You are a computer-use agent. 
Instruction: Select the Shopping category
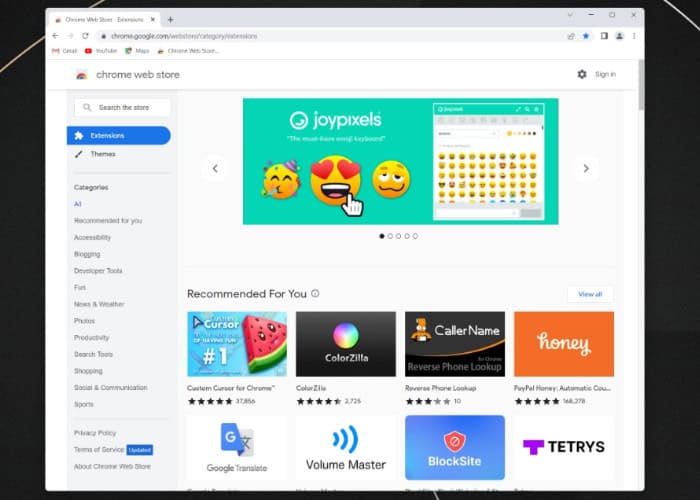click(x=88, y=371)
